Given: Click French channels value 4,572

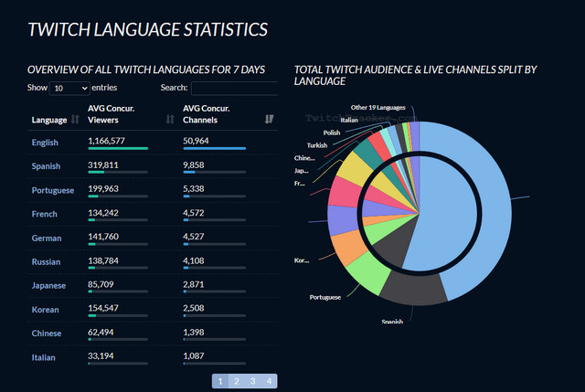Looking at the screenshot, I should click(x=194, y=213).
